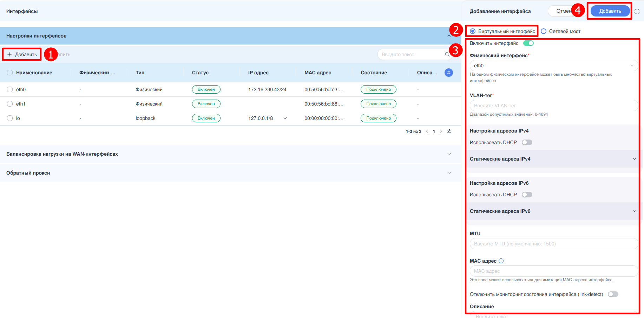
Task: Open column settings blue icon in table header
Action: pos(448,73)
